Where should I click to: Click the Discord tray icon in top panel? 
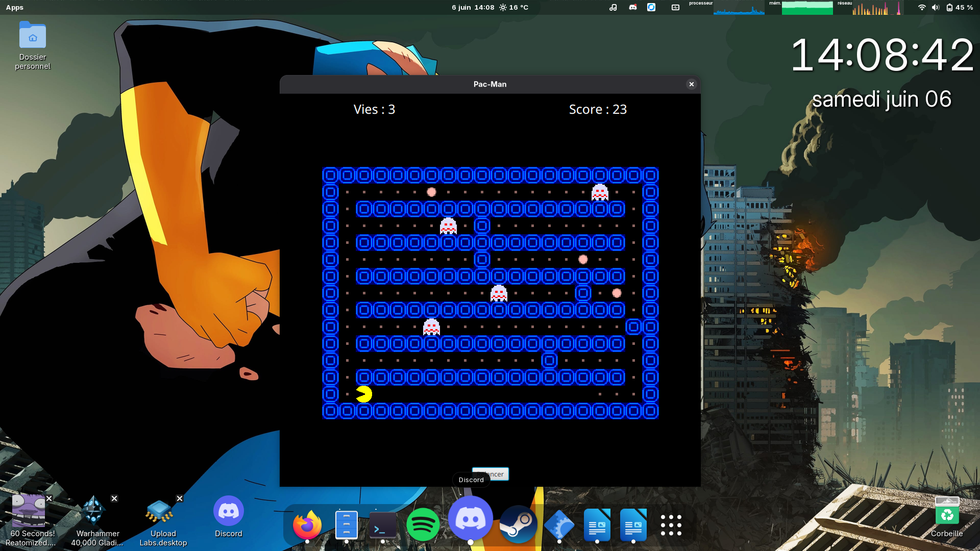(x=633, y=7)
